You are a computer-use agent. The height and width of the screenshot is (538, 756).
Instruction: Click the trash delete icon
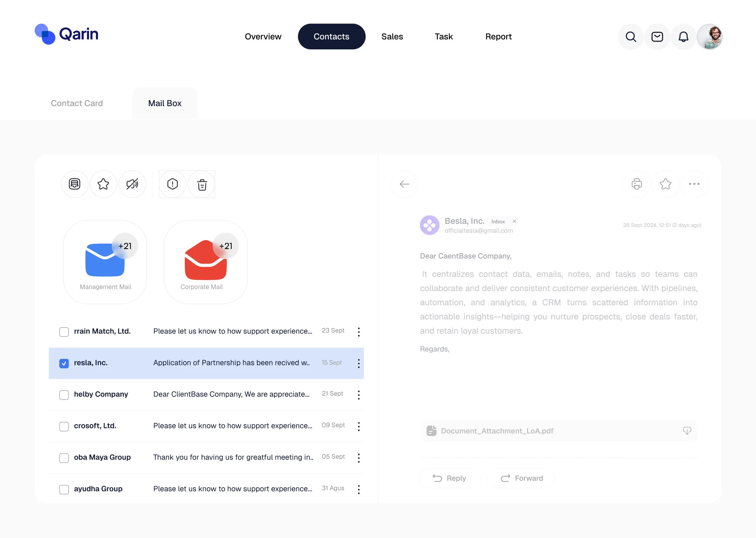(x=202, y=184)
